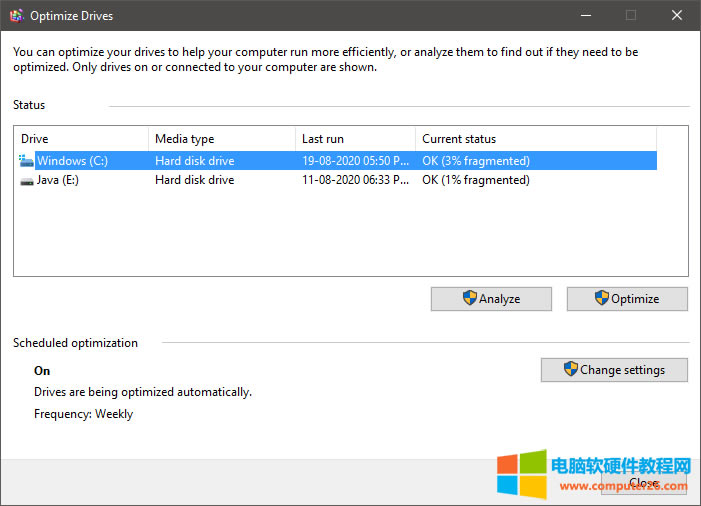The image size is (701, 506).
Task: Click the Java (E:) drive icon
Action: (26, 180)
